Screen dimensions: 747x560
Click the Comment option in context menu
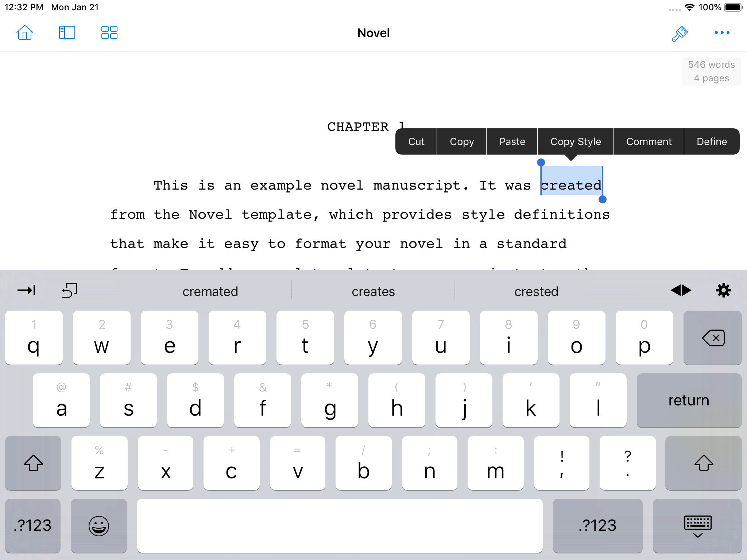[647, 141]
